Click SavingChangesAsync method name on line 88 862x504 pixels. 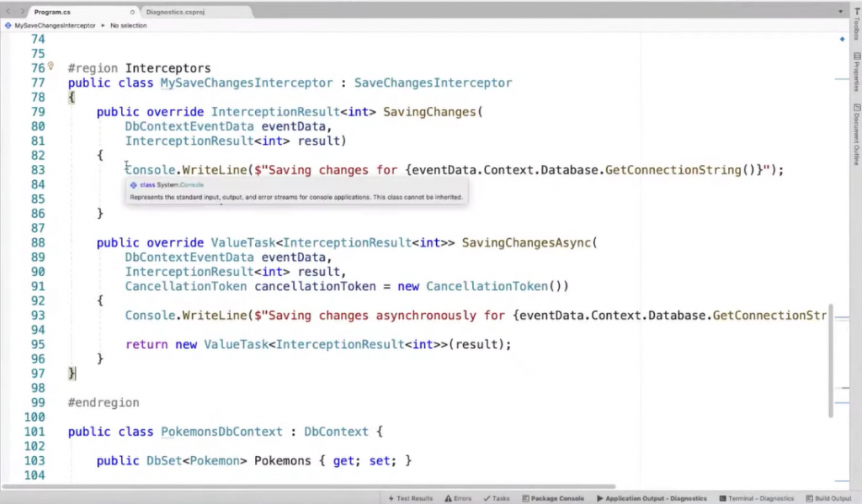point(527,243)
